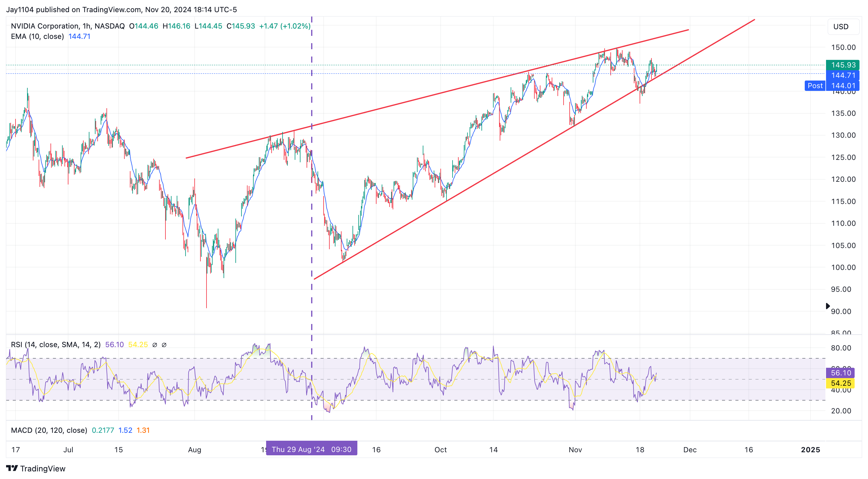Image resolution: width=868 pixels, height=479 pixels.
Task: Click the Oct label on the time axis
Action: pyautogui.click(x=440, y=450)
